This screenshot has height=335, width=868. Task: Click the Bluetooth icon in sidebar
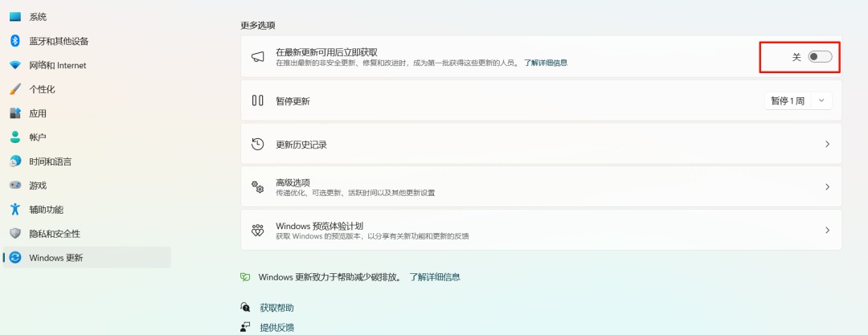click(15, 41)
